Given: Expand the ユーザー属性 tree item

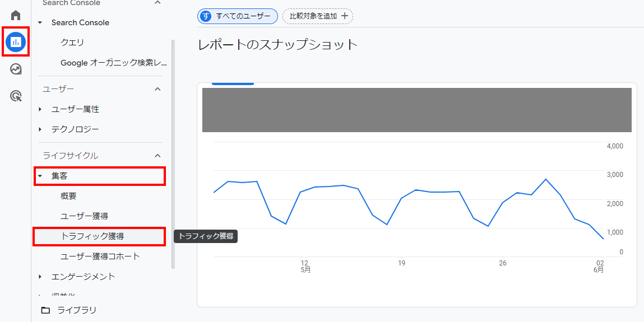Looking at the screenshot, I should (x=40, y=109).
